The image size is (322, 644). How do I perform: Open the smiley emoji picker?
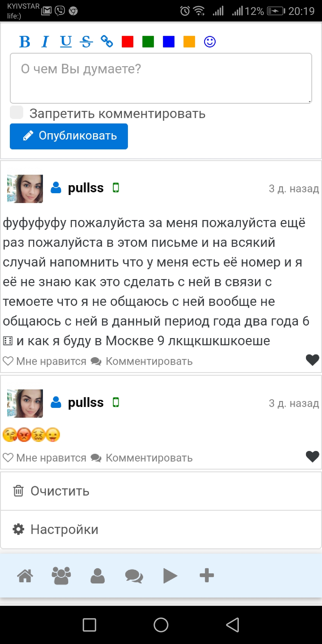click(210, 42)
